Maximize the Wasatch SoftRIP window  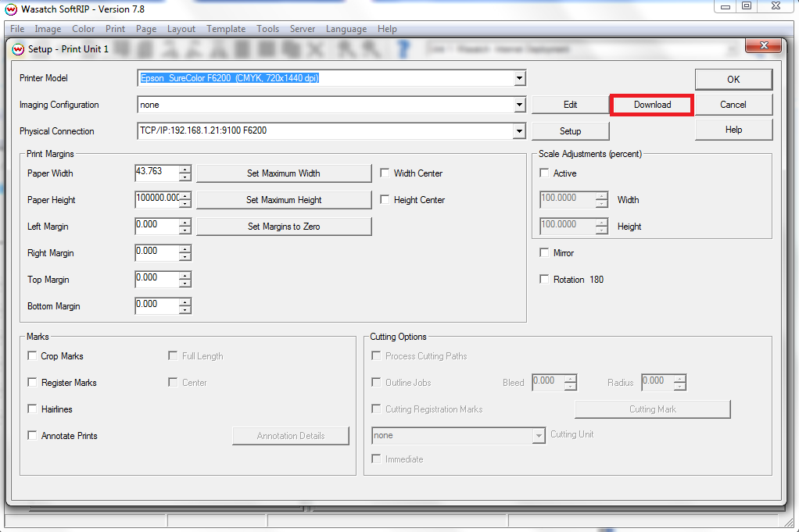747,6
